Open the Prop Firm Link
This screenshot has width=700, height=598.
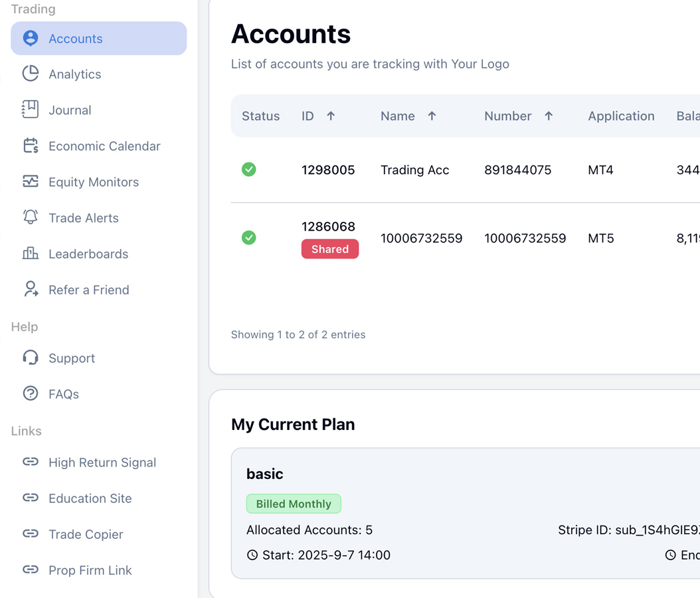[x=90, y=570]
